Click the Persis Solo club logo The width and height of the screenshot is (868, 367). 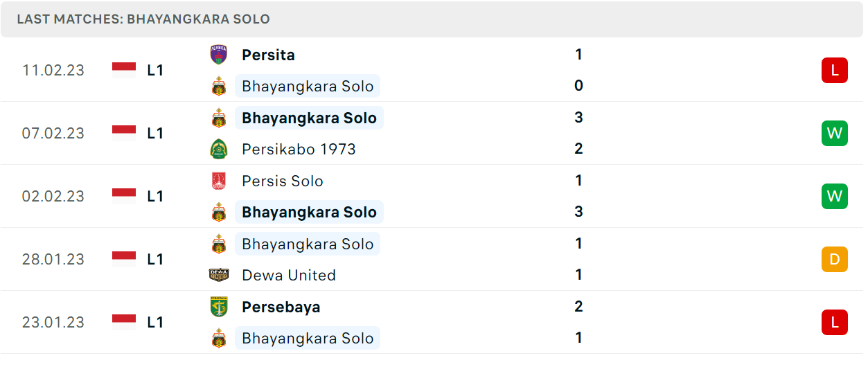[x=219, y=181]
